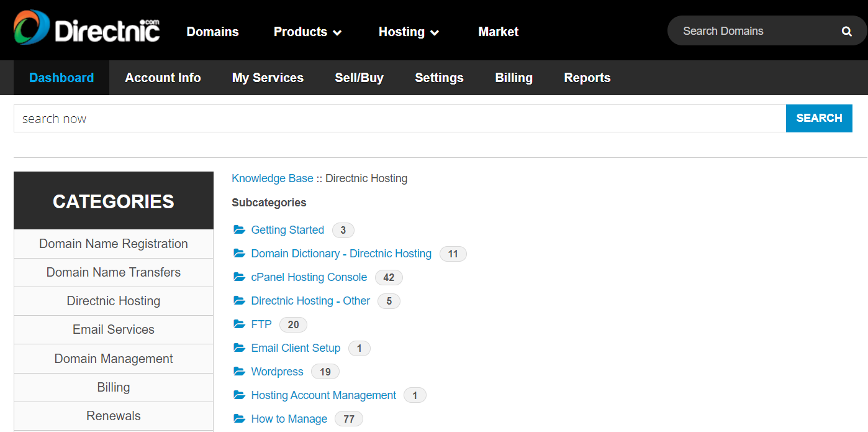Open the My Services tab

(268, 78)
